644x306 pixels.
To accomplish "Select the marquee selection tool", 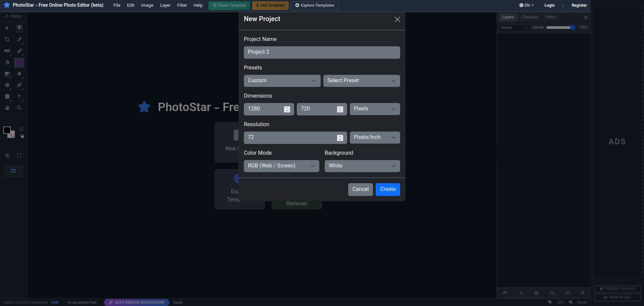I will coord(19,28).
